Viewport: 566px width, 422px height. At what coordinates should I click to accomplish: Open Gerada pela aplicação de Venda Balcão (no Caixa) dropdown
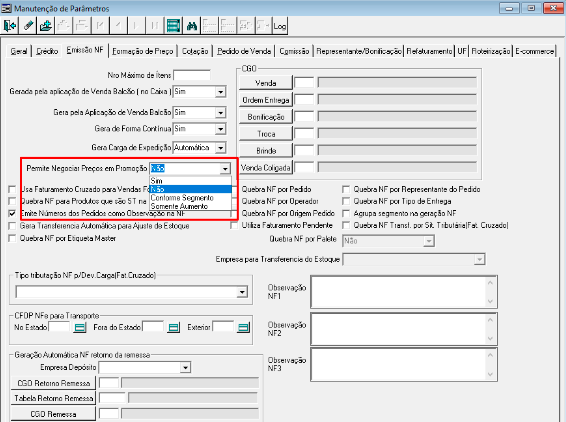tap(221, 92)
